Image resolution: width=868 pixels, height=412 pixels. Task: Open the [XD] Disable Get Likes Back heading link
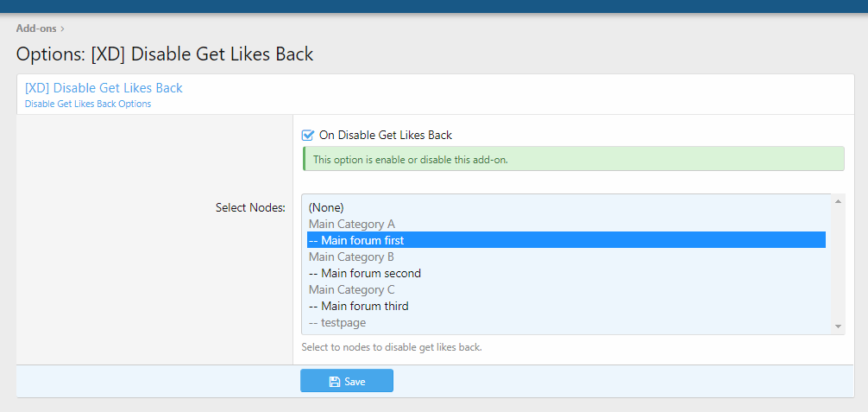(x=104, y=88)
